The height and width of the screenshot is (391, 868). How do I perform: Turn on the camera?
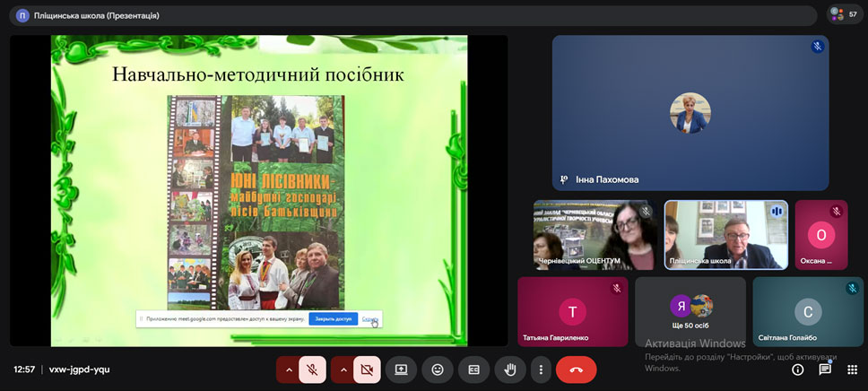point(366,369)
